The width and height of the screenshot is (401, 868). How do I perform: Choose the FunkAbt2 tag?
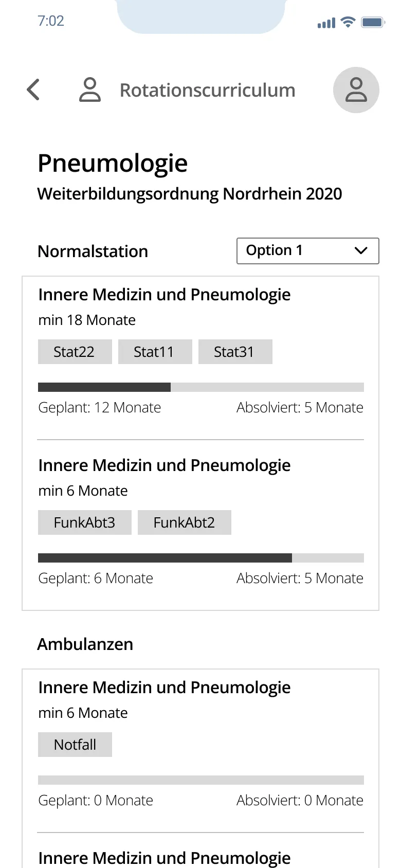pyautogui.click(x=184, y=522)
